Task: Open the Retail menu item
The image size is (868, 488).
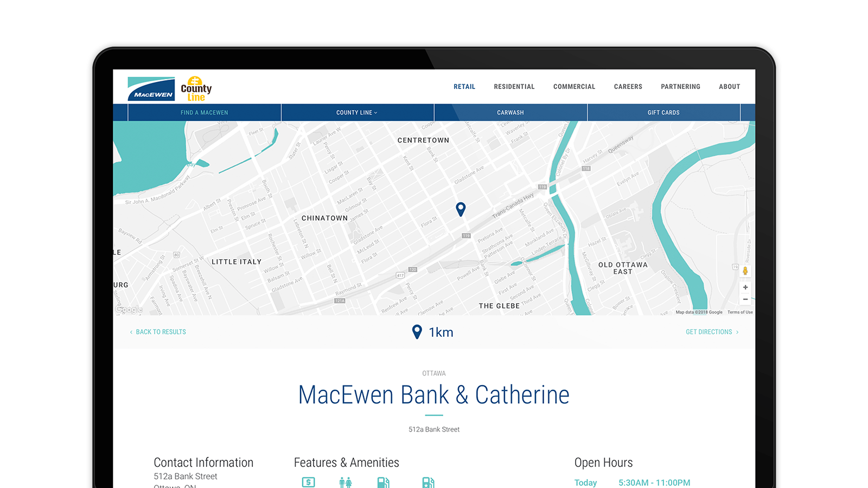Action: (464, 87)
